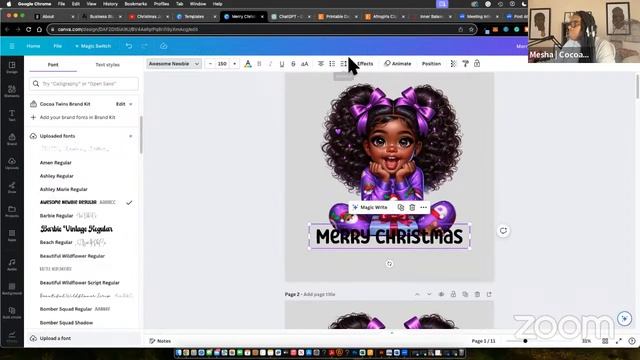This screenshot has width=640, height=360.
Task: Click the text color icon
Action: pos(248,64)
